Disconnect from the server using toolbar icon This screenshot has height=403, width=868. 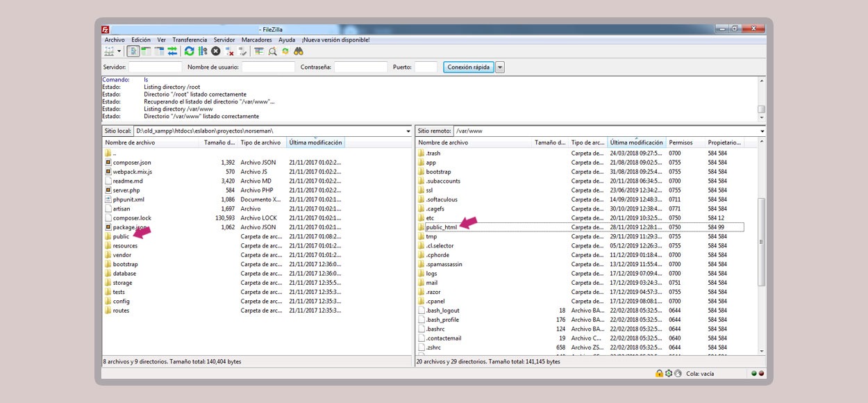tap(229, 51)
